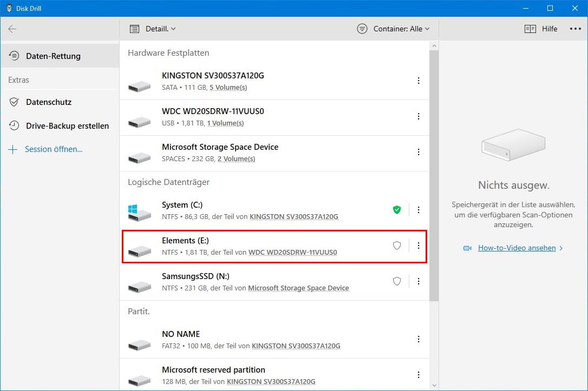Click How-to-Video ansehen link
The width and height of the screenshot is (588, 391).
click(x=517, y=248)
